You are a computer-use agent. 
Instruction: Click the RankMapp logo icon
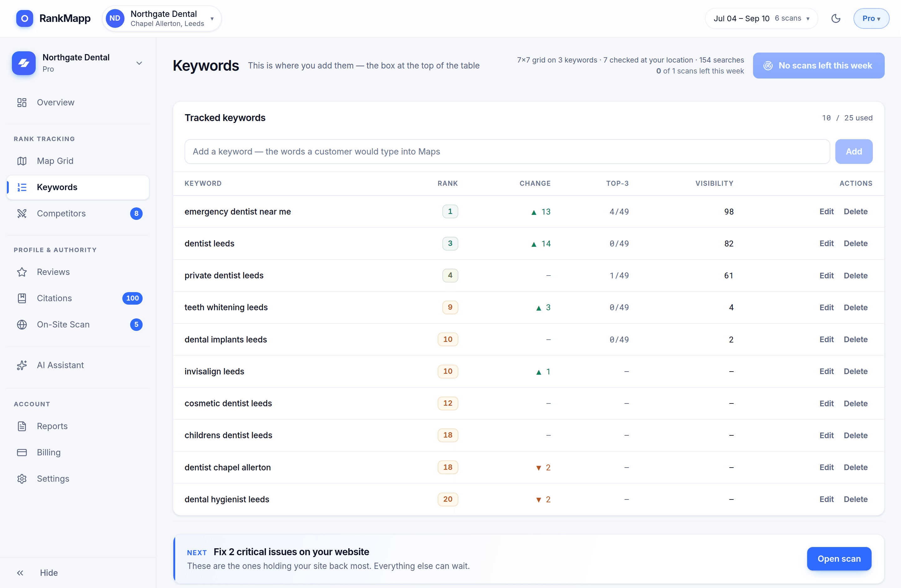coord(25,18)
